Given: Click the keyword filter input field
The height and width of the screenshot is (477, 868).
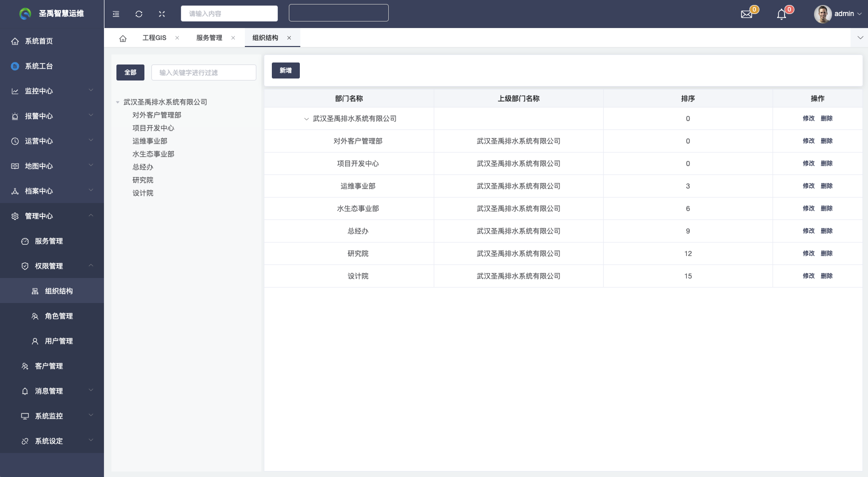Looking at the screenshot, I should pyautogui.click(x=203, y=72).
